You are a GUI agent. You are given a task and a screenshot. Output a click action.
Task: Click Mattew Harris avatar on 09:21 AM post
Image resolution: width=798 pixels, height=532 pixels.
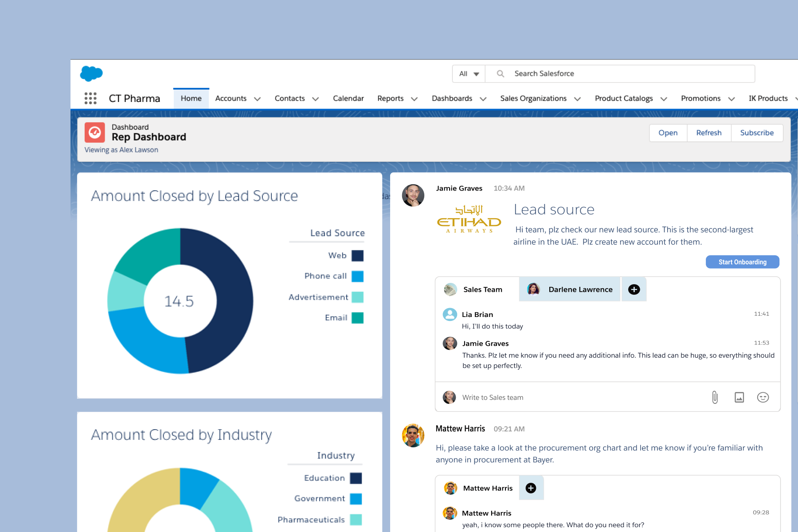click(413, 435)
